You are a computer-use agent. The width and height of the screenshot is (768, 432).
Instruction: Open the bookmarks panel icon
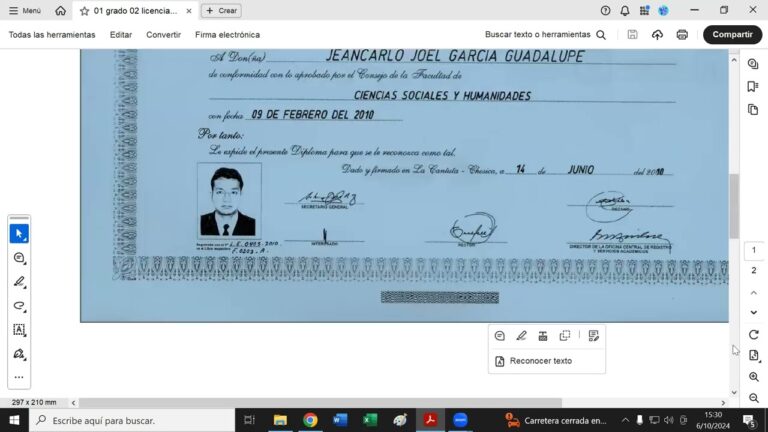(x=753, y=87)
